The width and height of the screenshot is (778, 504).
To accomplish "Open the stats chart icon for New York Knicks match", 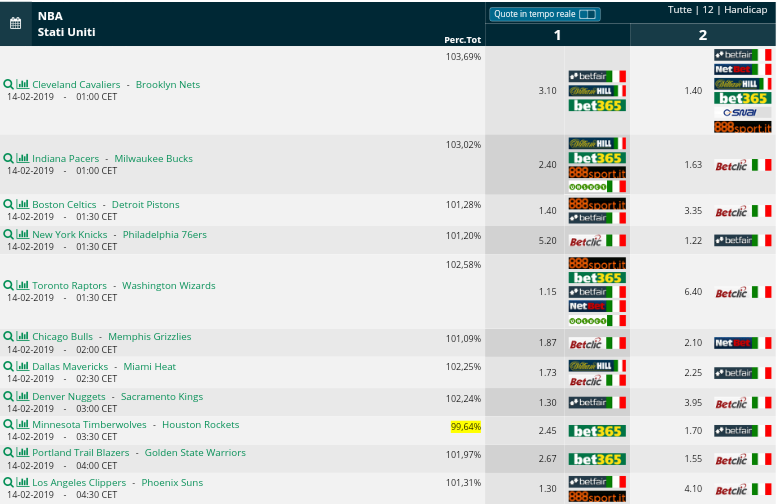I will 22,234.
